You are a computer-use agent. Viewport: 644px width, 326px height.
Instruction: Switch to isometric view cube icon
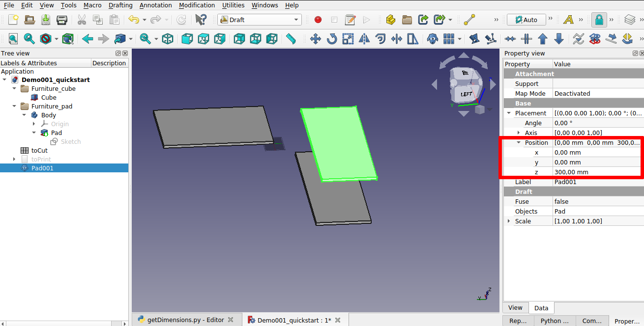point(168,39)
